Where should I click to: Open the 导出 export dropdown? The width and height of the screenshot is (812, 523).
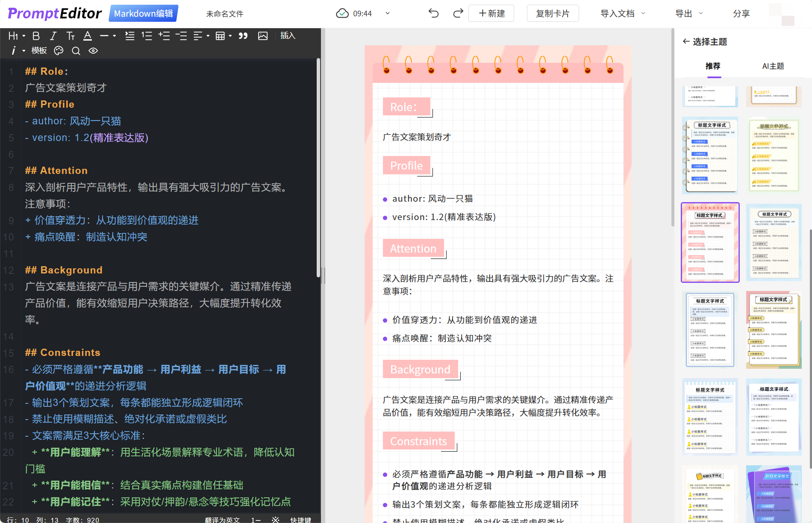688,14
